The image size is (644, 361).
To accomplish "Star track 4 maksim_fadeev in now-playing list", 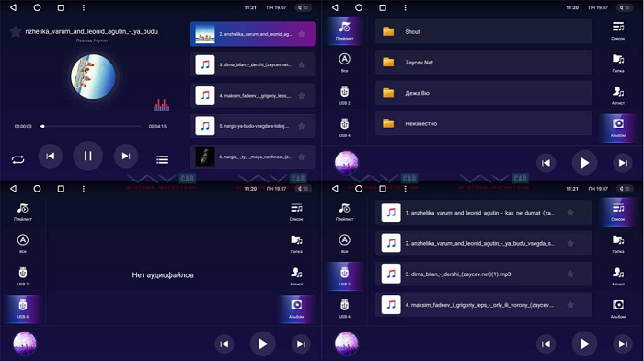I will pos(302,96).
